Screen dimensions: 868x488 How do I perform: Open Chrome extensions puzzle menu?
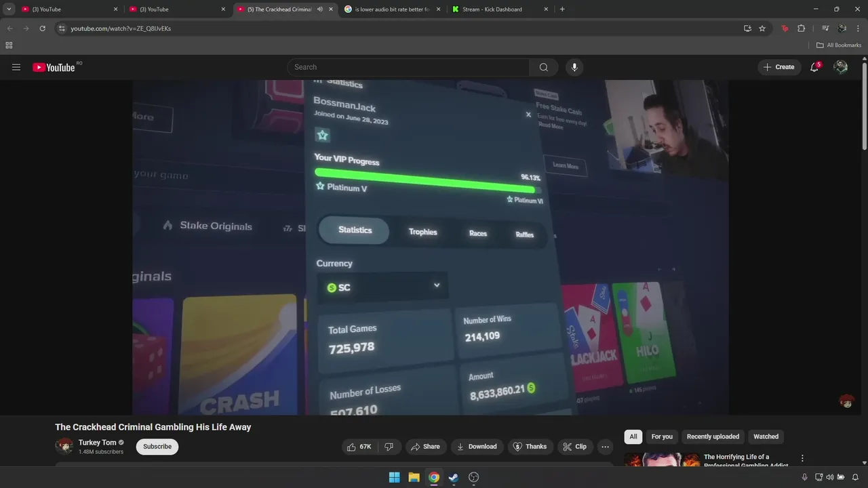coord(801,28)
